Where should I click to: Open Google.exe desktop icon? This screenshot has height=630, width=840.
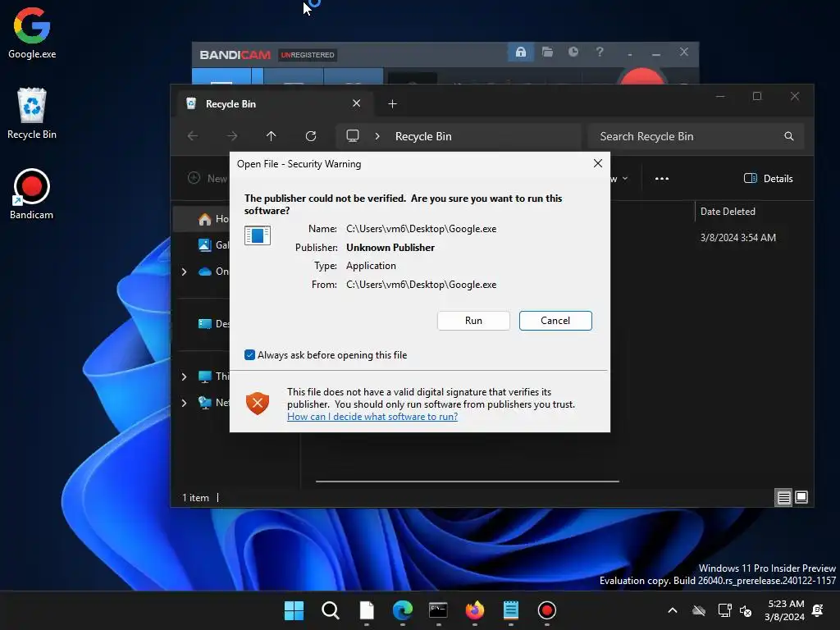pyautogui.click(x=32, y=33)
